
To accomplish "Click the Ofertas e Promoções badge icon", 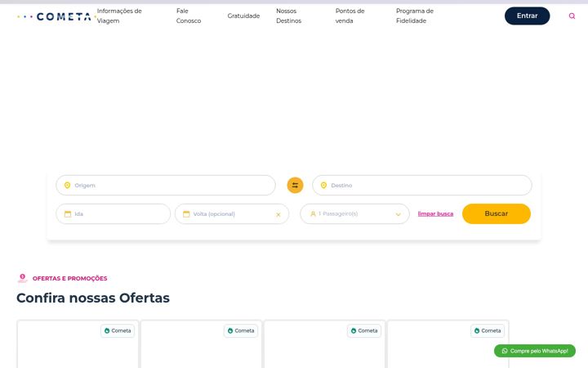I will pos(23,278).
